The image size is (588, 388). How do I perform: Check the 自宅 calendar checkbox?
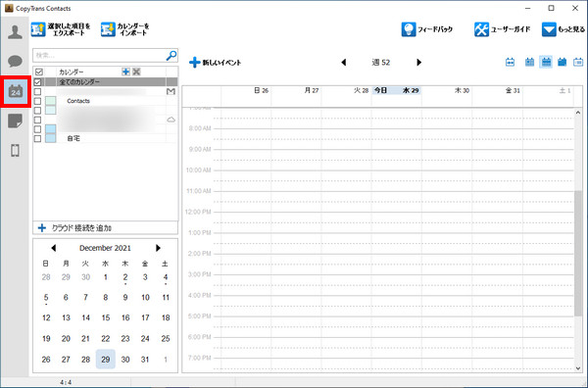point(37,138)
